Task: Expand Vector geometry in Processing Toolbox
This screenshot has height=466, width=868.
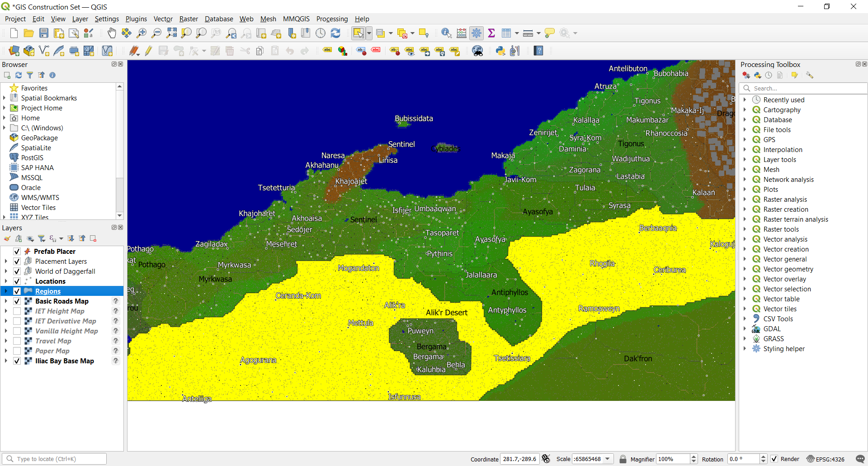Action: [745, 269]
